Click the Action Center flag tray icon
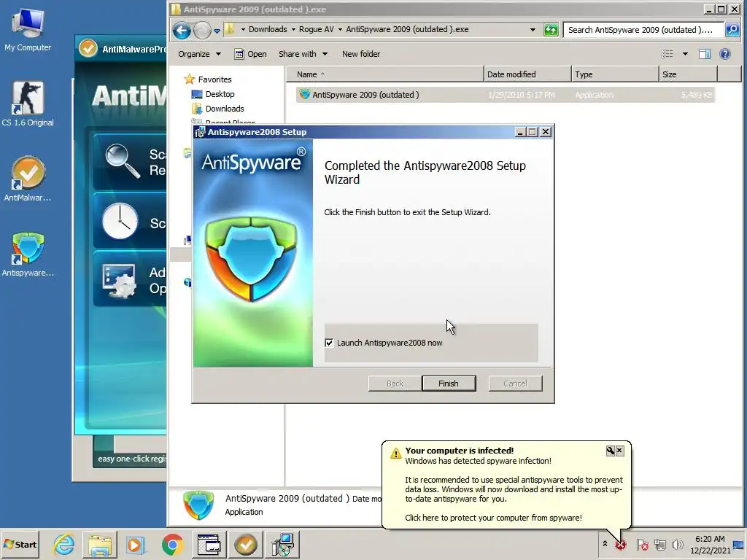Screen dimensions: 747x560 (x=642, y=544)
